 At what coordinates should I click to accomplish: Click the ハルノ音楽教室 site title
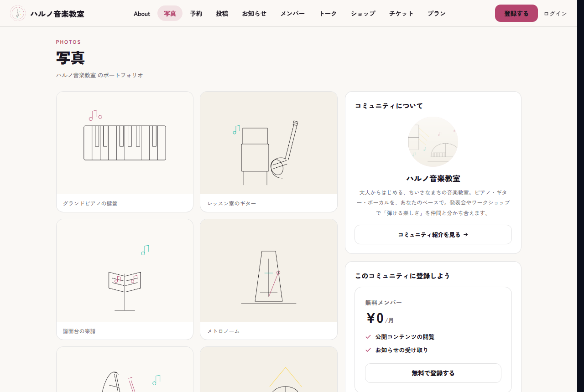click(x=57, y=14)
